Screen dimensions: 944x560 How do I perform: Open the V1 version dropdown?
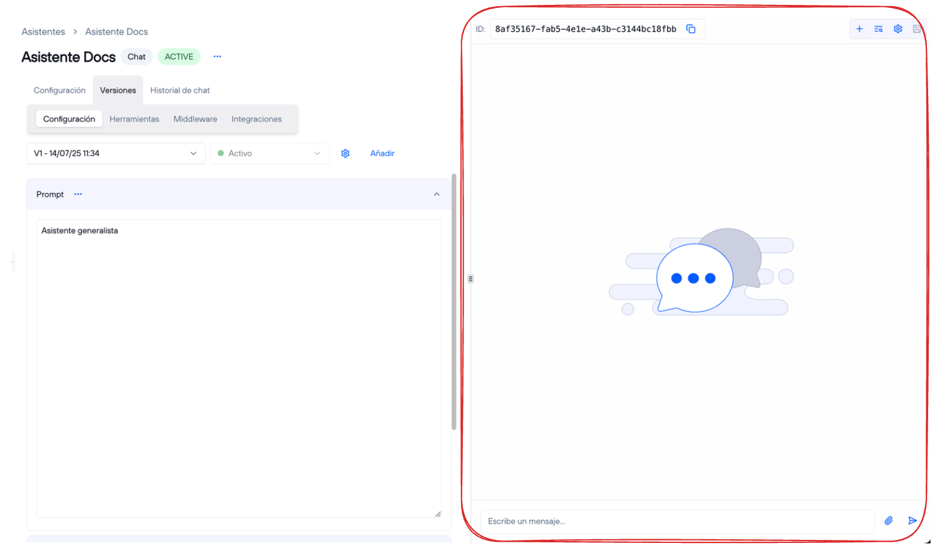pos(116,154)
